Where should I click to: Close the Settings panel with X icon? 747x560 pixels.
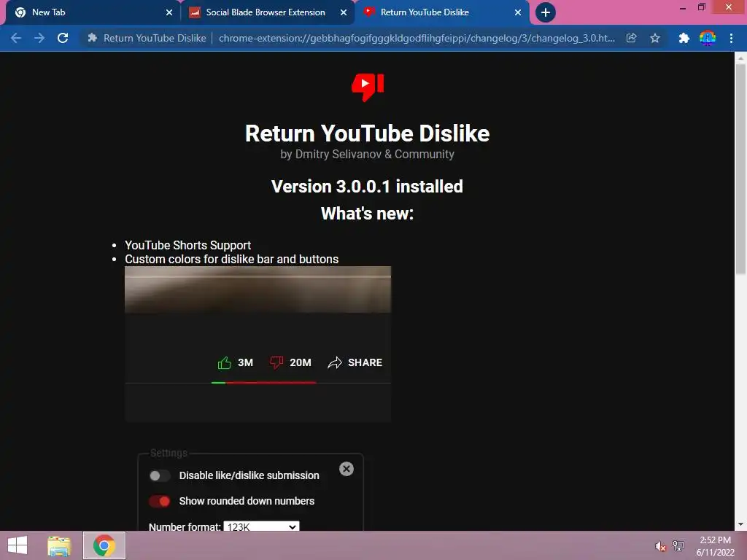point(347,469)
